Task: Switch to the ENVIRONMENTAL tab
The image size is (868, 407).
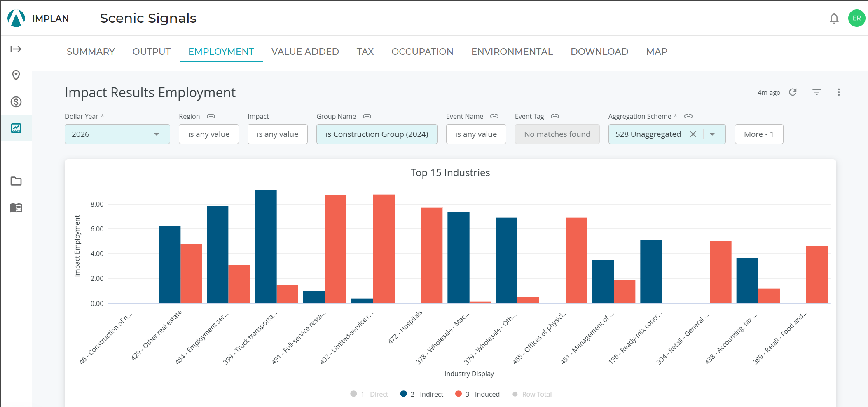Action: point(512,52)
